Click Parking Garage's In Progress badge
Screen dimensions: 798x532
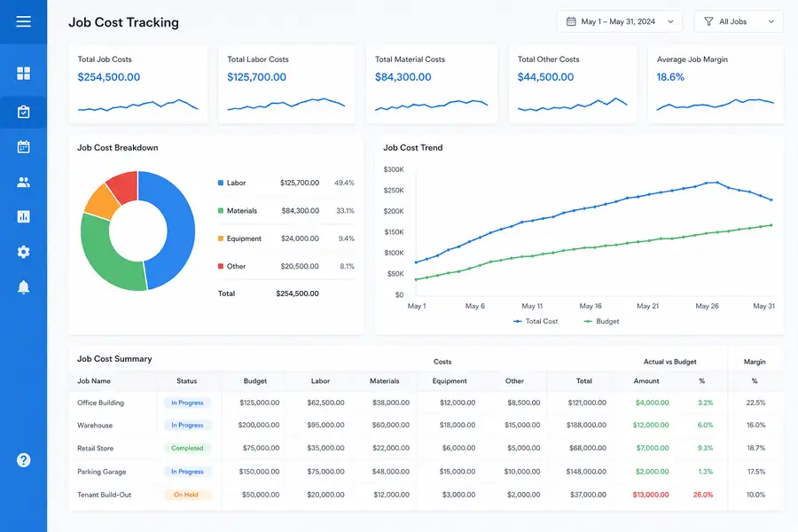point(187,472)
